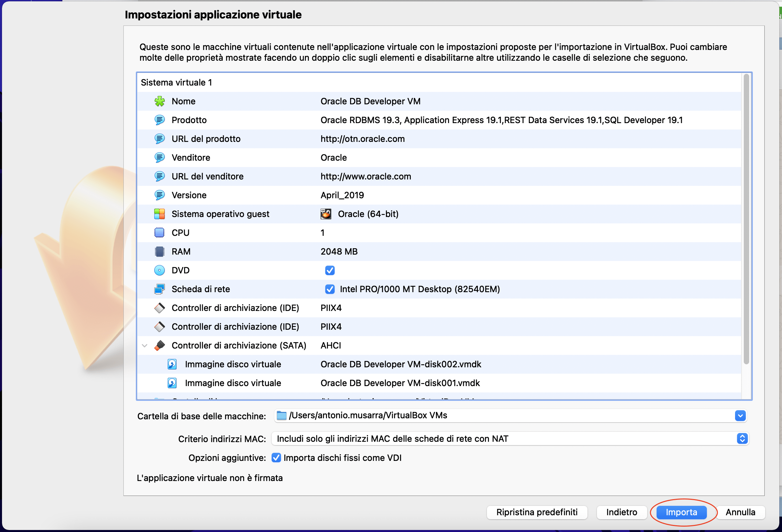Click the speech bubble icon beside Venditore
The height and width of the screenshot is (532, 782).
[x=160, y=157]
